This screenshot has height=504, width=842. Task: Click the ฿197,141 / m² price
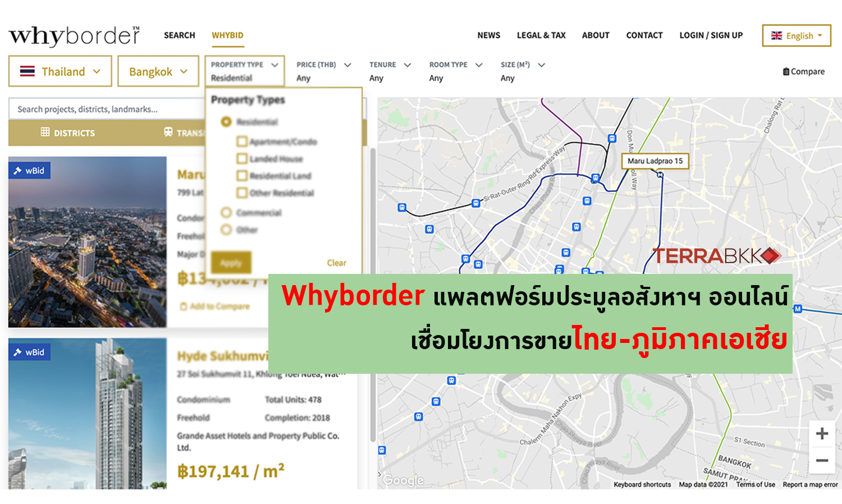231,471
